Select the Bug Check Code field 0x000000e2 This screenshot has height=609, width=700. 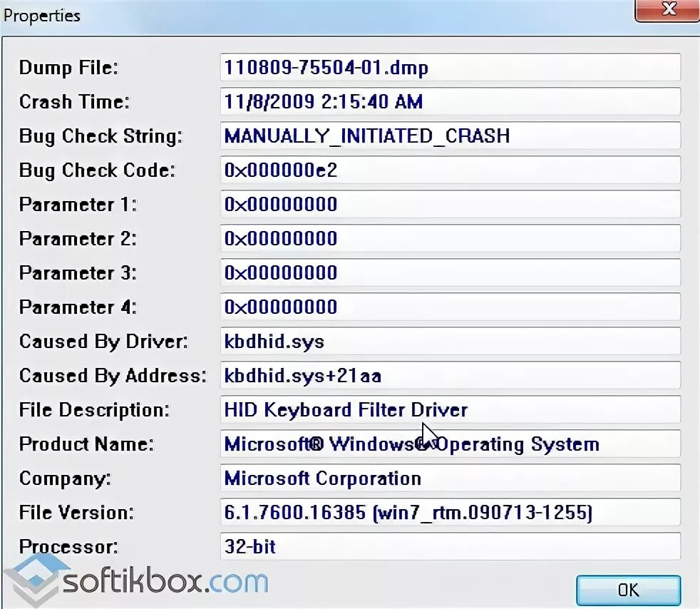click(451, 170)
